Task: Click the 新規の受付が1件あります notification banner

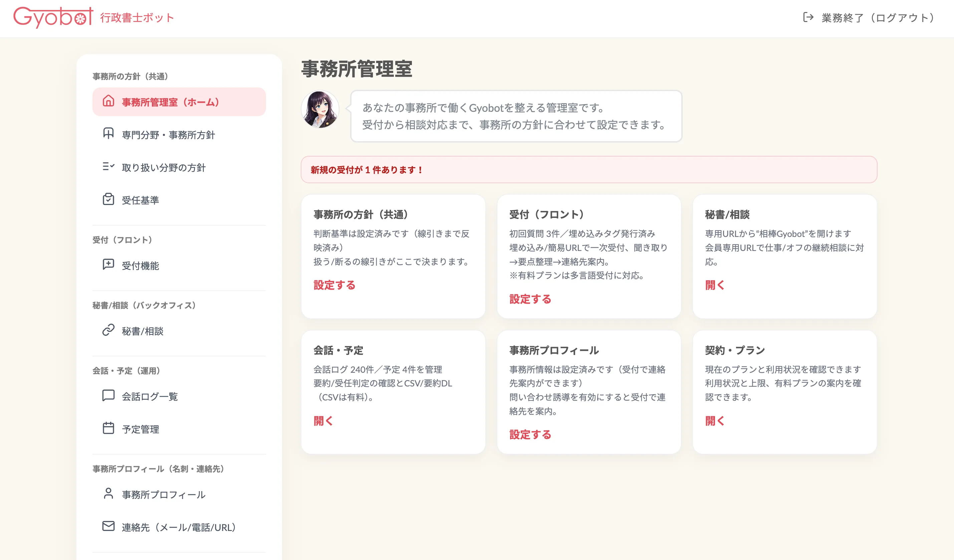Action: (x=589, y=170)
